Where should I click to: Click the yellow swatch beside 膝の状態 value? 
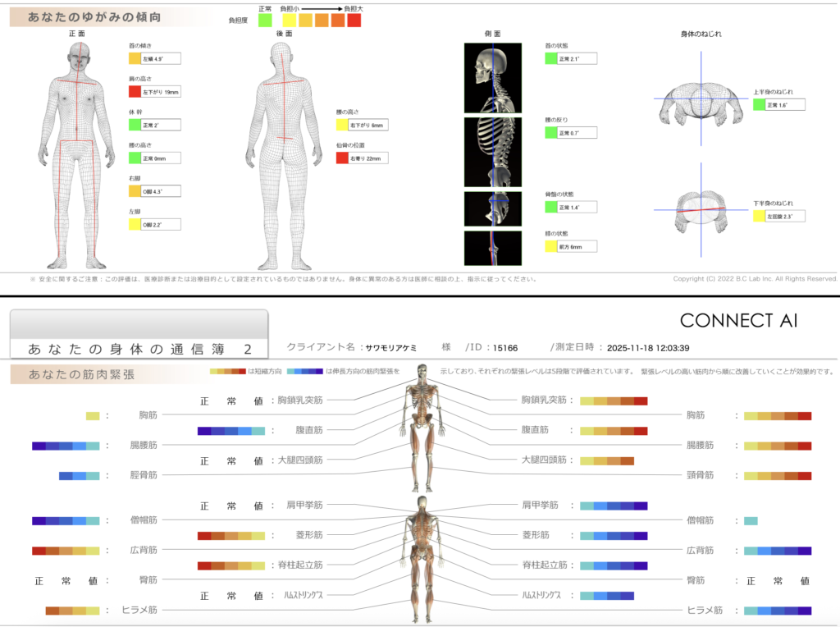(551, 246)
